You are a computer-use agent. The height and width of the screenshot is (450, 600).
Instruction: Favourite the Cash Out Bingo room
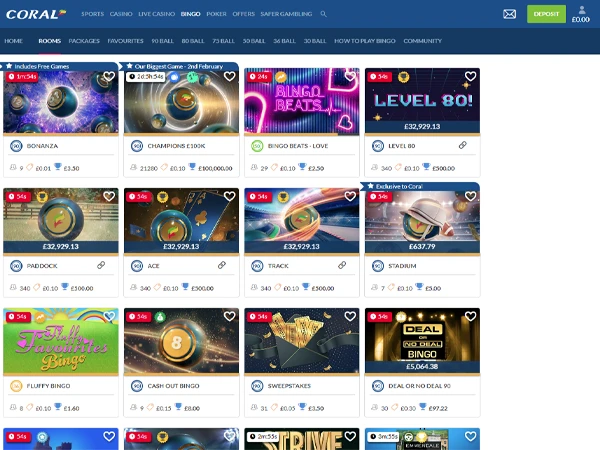point(230,316)
